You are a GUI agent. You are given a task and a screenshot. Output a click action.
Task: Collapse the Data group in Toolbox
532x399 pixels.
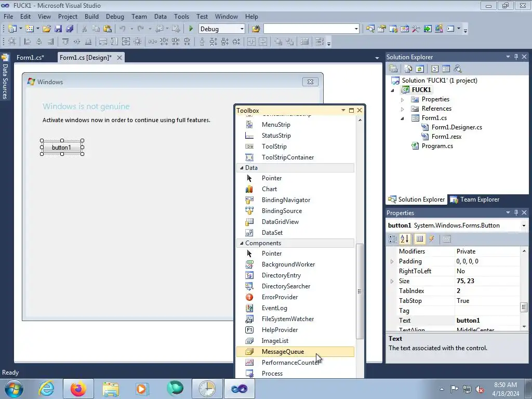click(x=242, y=168)
